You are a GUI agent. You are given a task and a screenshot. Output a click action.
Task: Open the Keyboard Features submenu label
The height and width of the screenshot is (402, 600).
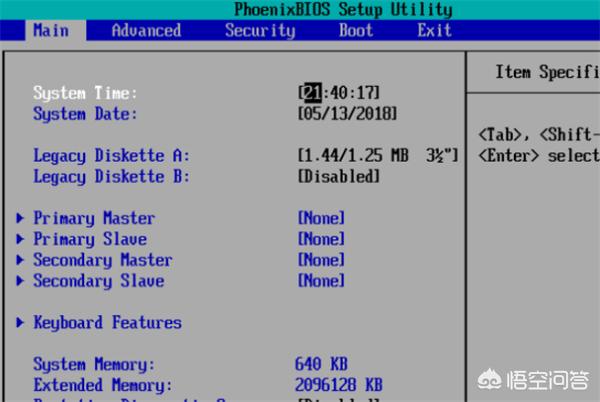[x=107, y=323]
